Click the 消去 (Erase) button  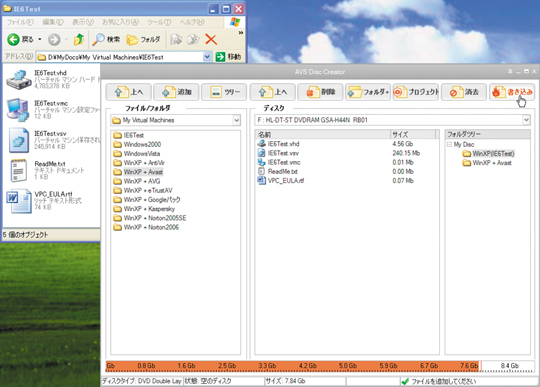[x=464, y=92]
